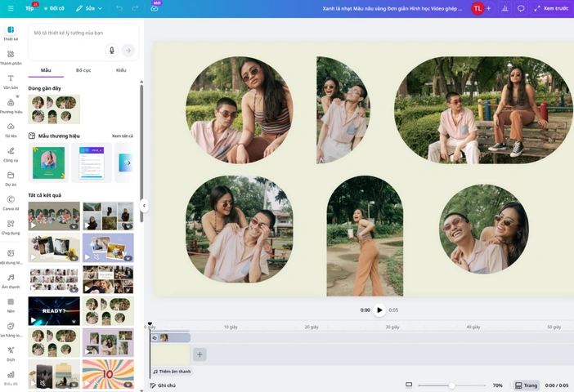Open the Đổi cỡ resize option
The height and width of the screenshot is (392, 574).
[54, 8]
